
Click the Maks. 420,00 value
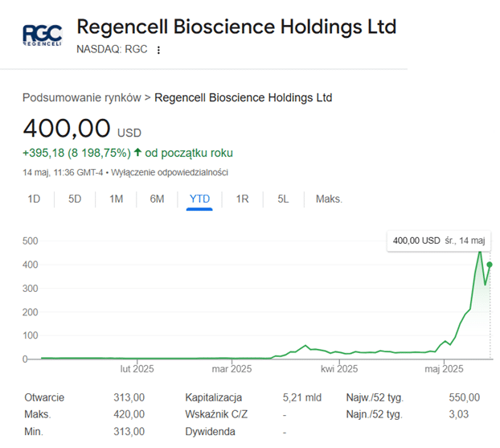coord(129,414)
